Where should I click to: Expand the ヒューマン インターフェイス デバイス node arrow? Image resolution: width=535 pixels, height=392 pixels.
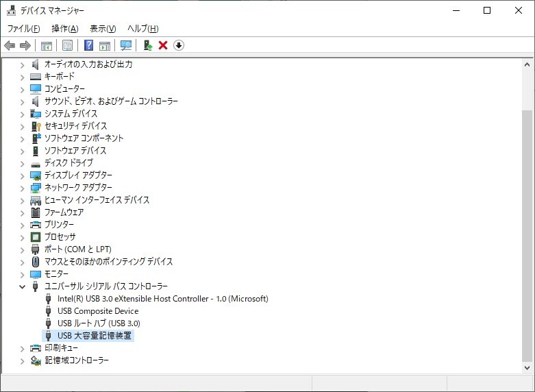[22, 200]
